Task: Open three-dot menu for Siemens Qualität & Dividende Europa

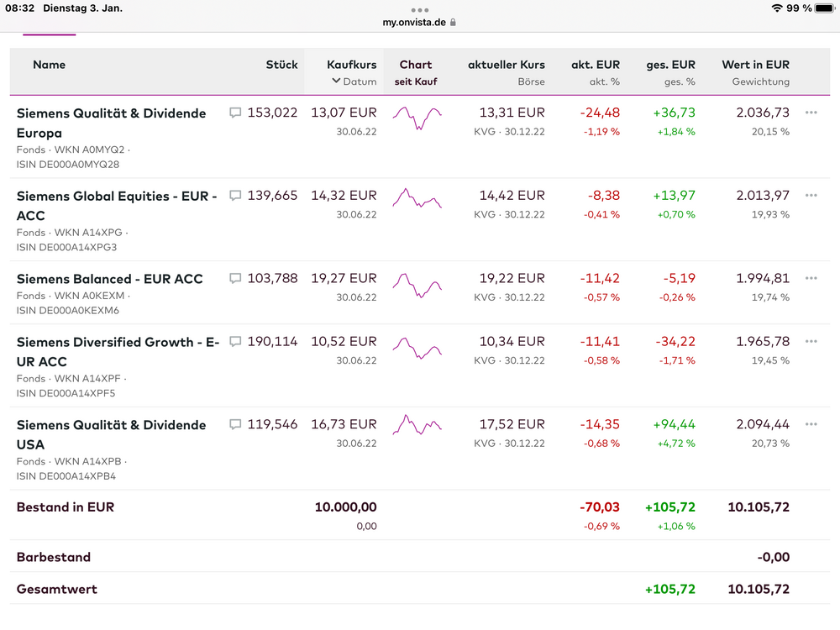Action: (811, 113)
